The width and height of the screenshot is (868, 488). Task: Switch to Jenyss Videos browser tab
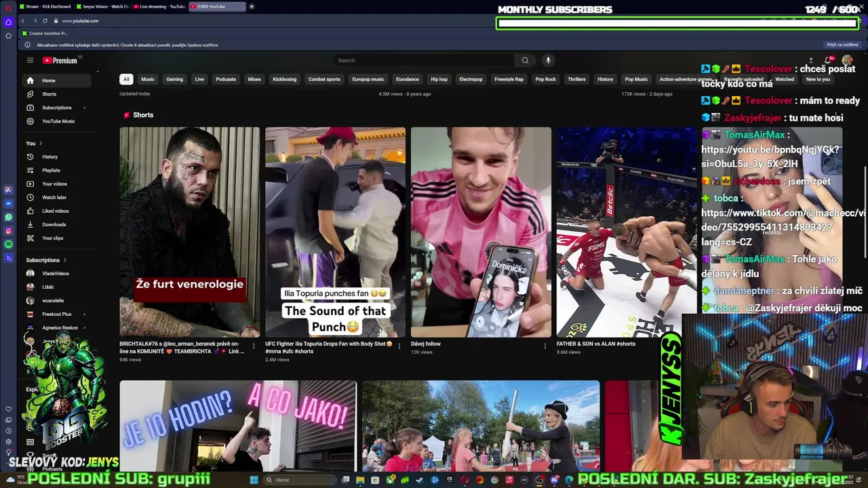(x=102, y=7)
